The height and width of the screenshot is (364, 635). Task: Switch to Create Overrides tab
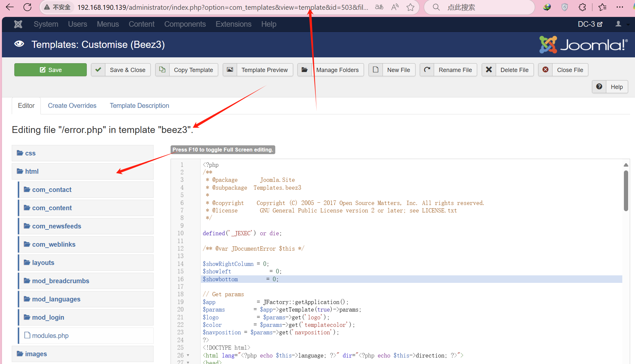tap(72, 106)
